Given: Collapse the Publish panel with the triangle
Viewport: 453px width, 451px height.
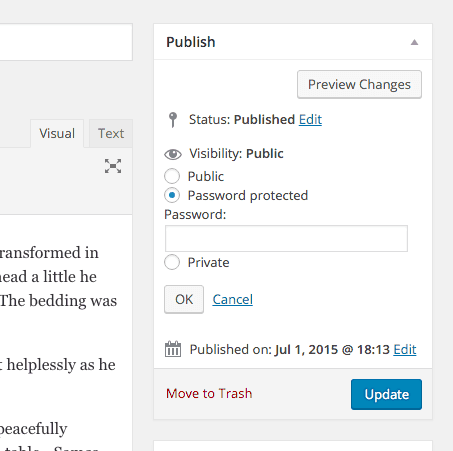Looking at the screenshot, I should 414,42.
